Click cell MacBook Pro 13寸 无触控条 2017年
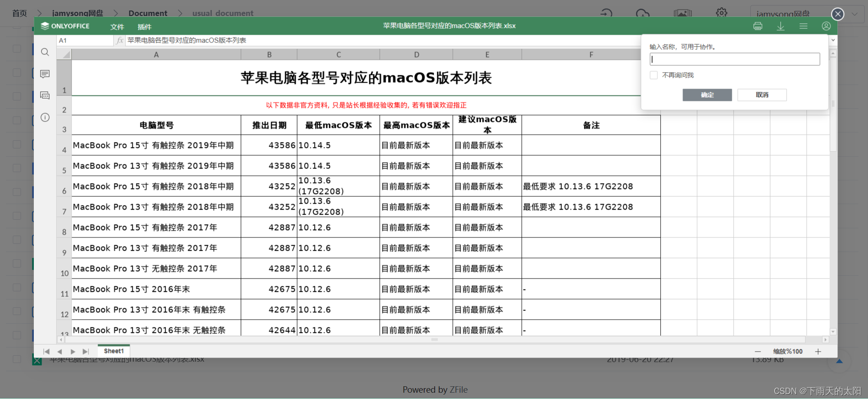 click(x=156, y=268)
